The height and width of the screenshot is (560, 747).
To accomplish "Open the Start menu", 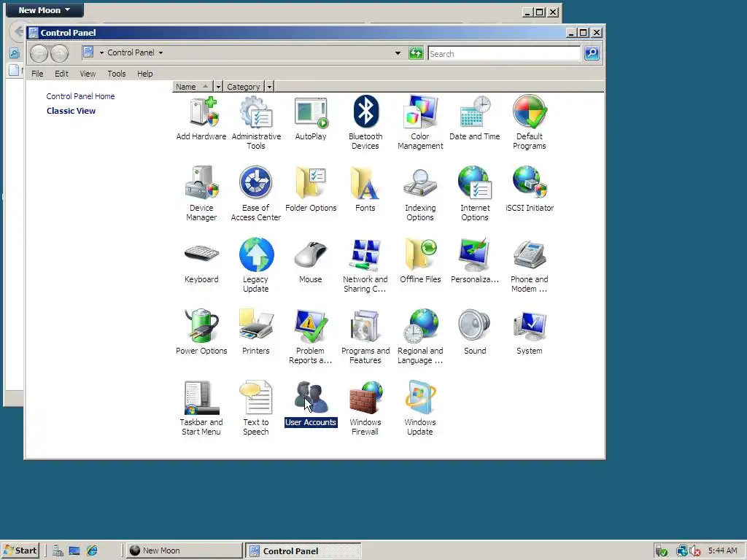I will tap(20, 551).
